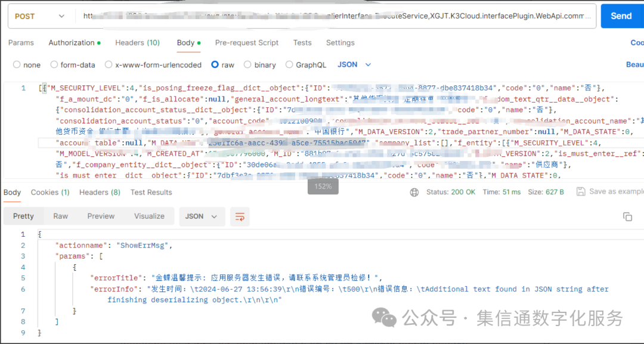Open the blue JSON body format dropdown
644x344 pixels.
pyautogui.click(x=354, y=64)
